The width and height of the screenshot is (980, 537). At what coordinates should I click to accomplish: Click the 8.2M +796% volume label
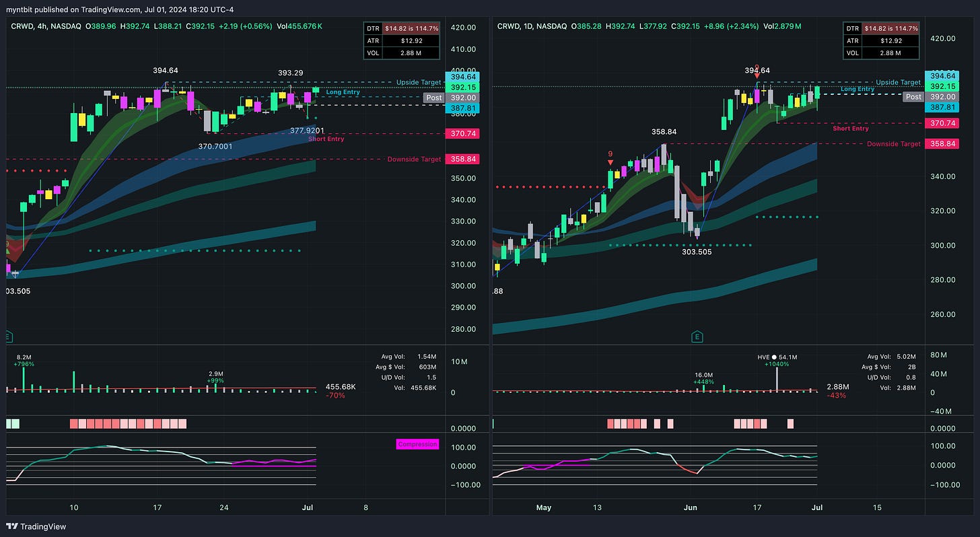(24, 361)
